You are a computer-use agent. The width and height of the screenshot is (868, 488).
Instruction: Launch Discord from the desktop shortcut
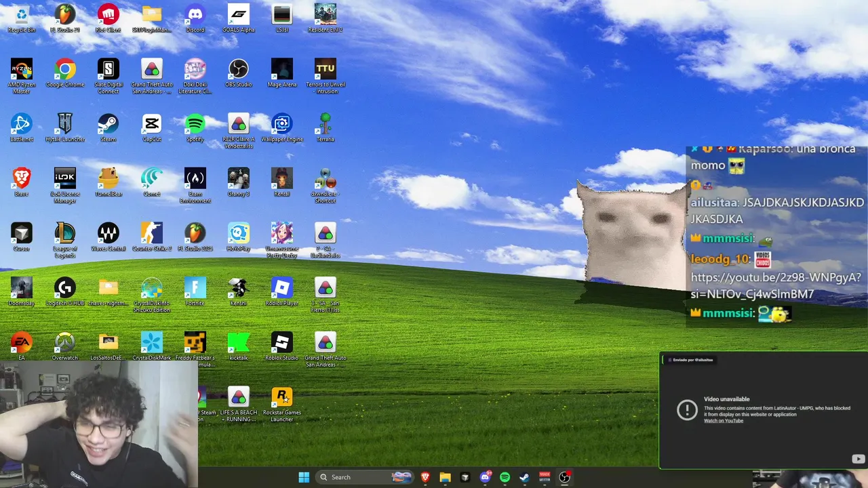(195, 18)
